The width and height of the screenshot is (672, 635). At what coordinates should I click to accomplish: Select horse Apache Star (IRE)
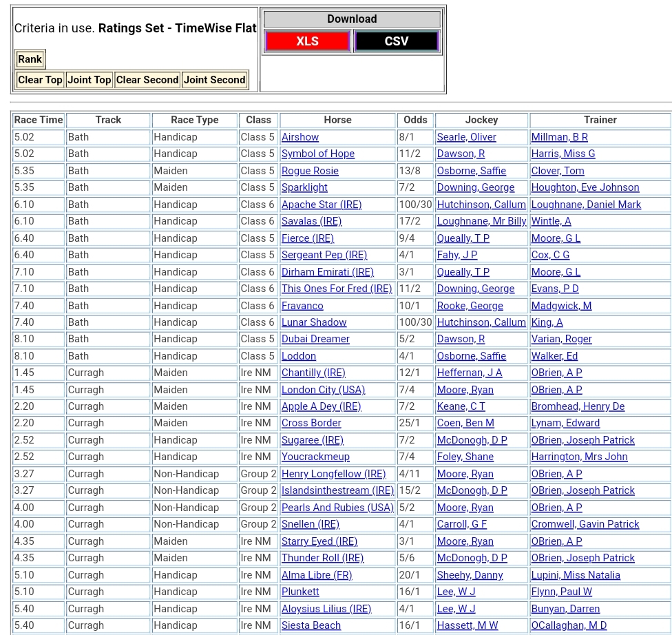click(x=322, y=205)
